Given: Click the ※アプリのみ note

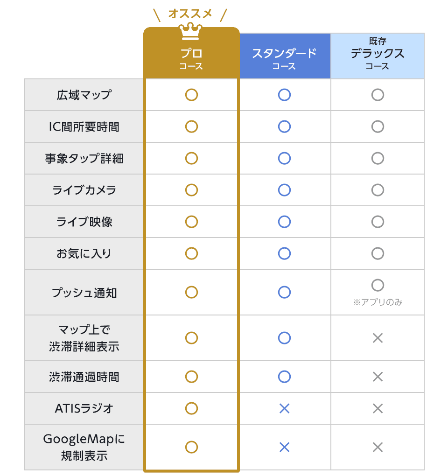Looking at the screenshot, I should [378, 302].
